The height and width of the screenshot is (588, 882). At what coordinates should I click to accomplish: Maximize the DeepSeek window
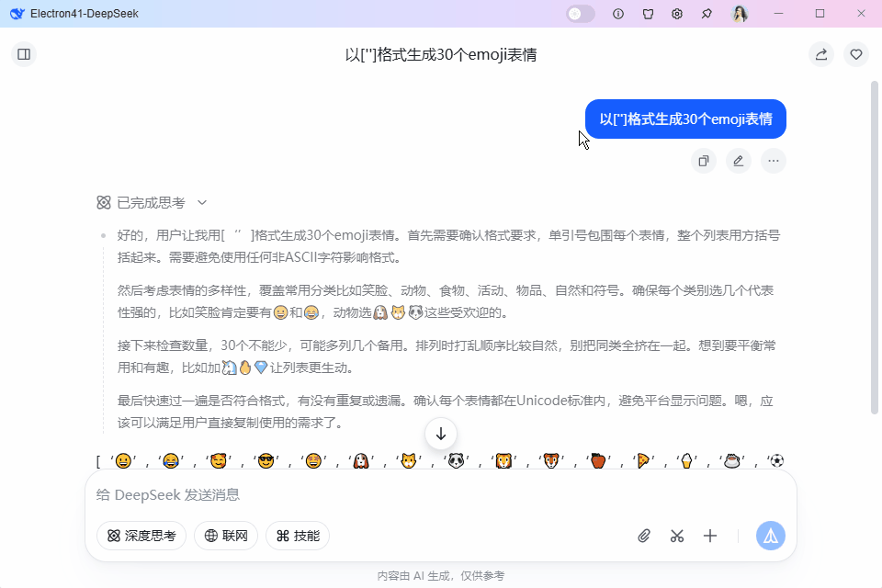[820, 14]
